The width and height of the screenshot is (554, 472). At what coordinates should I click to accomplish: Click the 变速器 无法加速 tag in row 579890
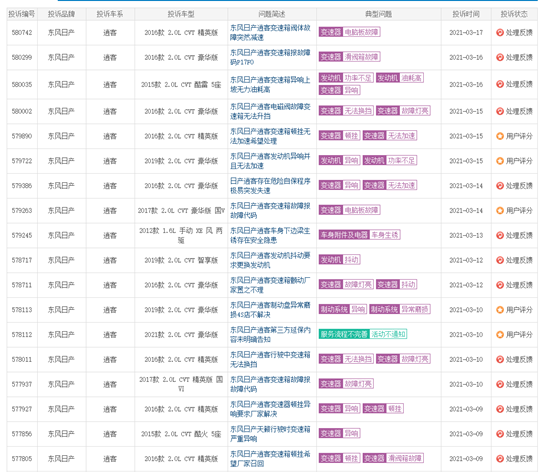tap(390, 136)
